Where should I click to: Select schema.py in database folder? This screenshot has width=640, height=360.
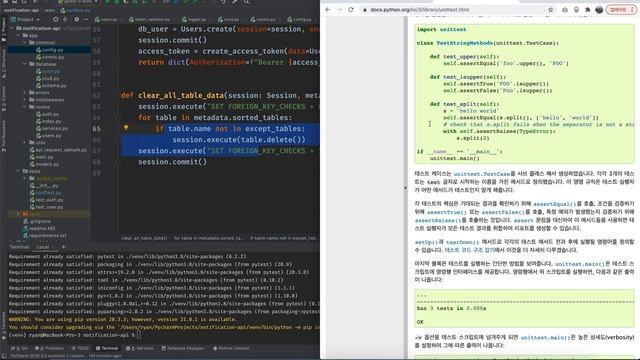click(51, 86)
